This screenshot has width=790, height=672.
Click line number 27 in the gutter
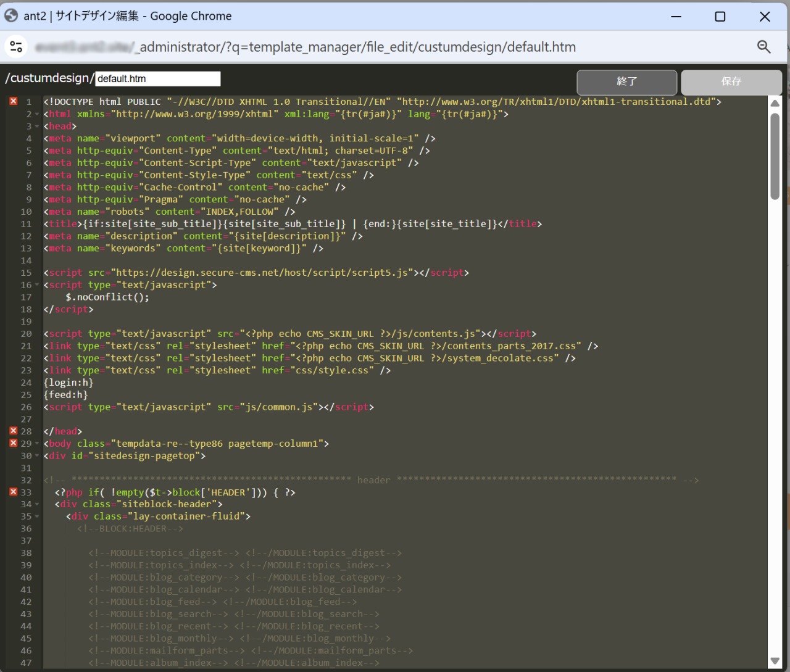tap(26, 419)
